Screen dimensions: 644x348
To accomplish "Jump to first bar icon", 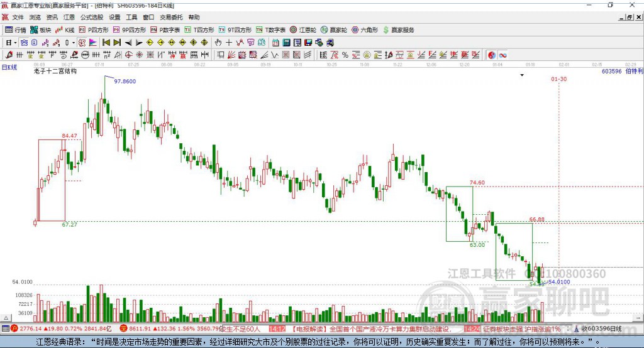I will [x=106, y=43].
